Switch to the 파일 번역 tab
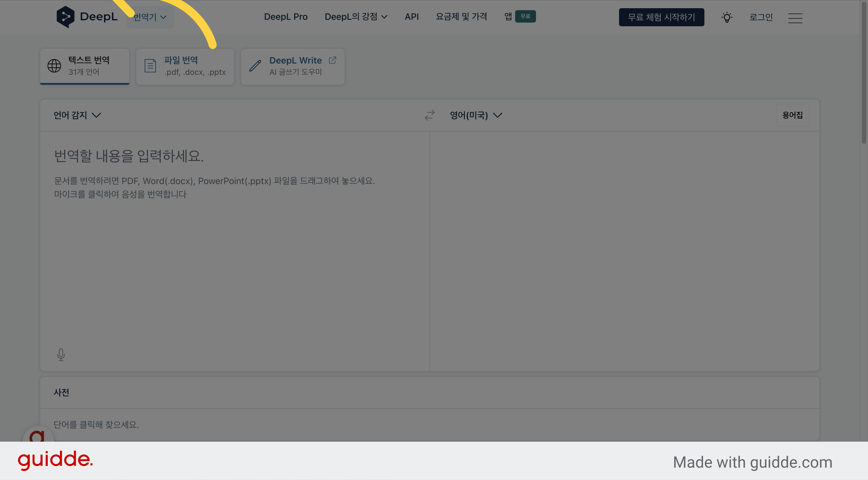 pyautogui.click(x=185, y=66)
